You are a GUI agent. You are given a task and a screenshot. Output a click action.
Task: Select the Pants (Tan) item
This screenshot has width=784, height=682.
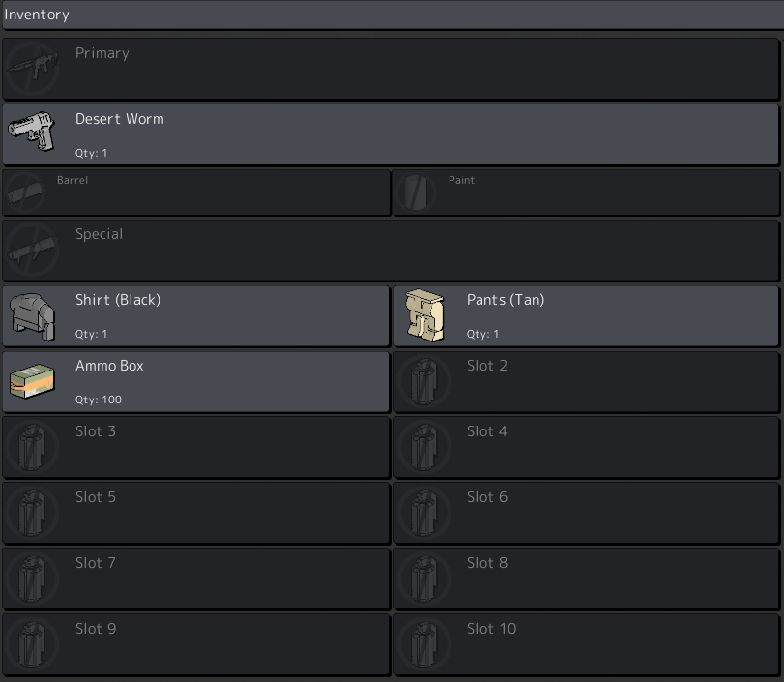pyautogui.click(x=587, y=316)
